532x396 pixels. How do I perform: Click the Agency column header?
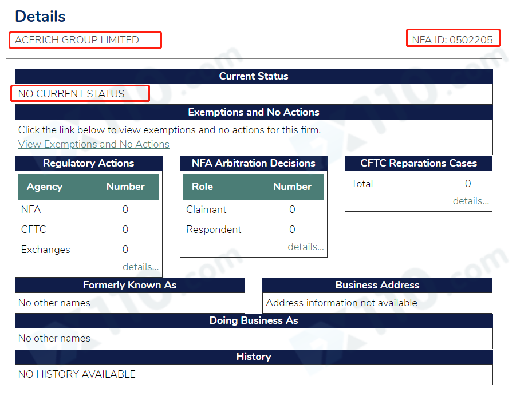[x=45, y=187]
